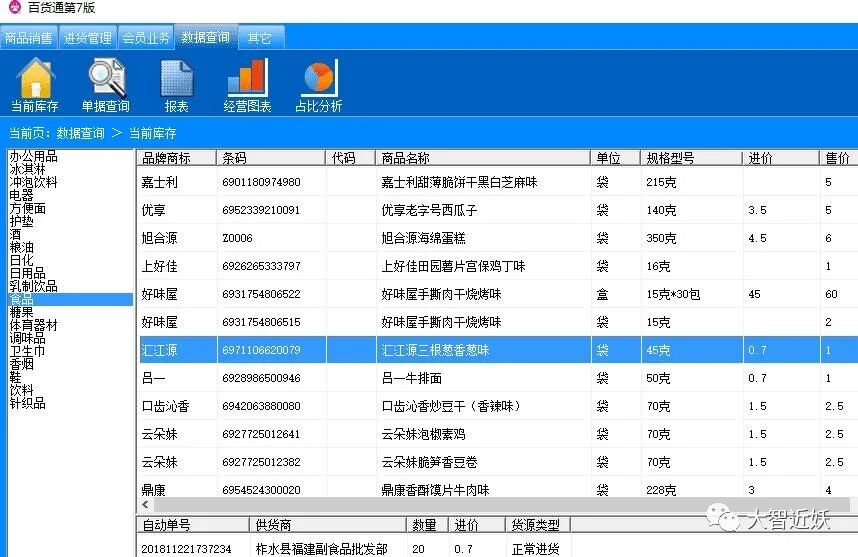This screenshot has height=557, width=858.
Task: Sort by the 规格型号 column header
Action: 691,158
